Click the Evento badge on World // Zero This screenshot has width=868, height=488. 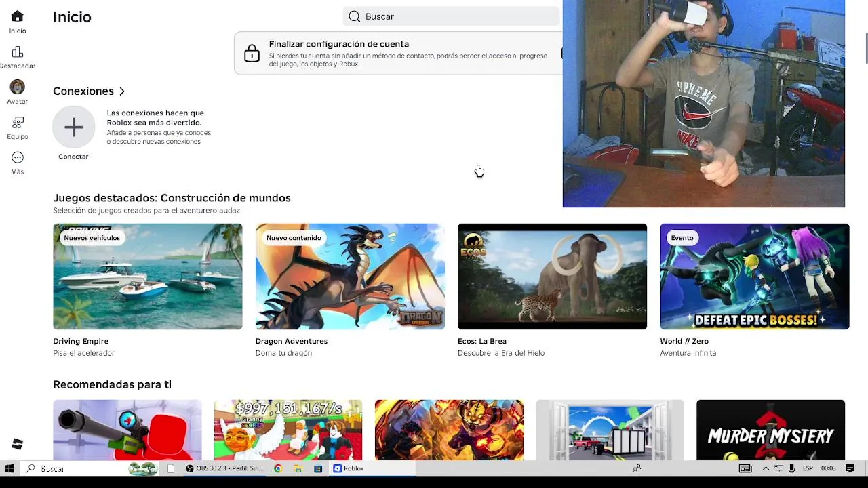(682, 238)
